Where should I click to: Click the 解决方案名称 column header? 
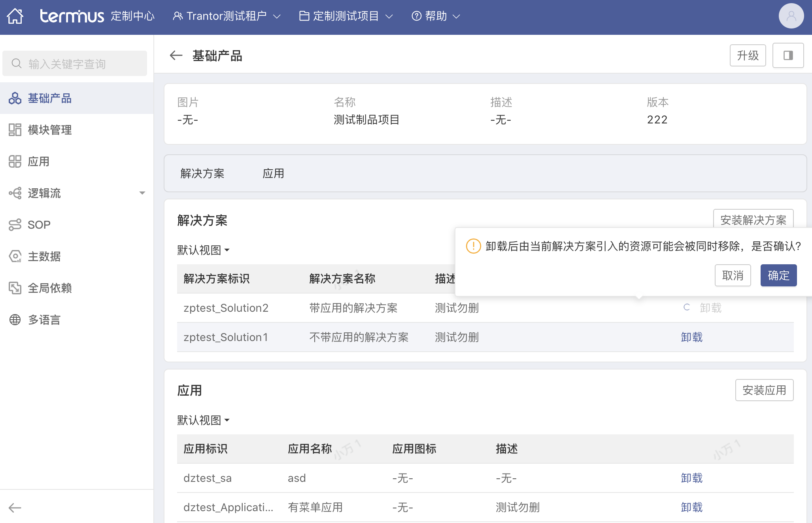pyautogui.click(x=342, y=279)
